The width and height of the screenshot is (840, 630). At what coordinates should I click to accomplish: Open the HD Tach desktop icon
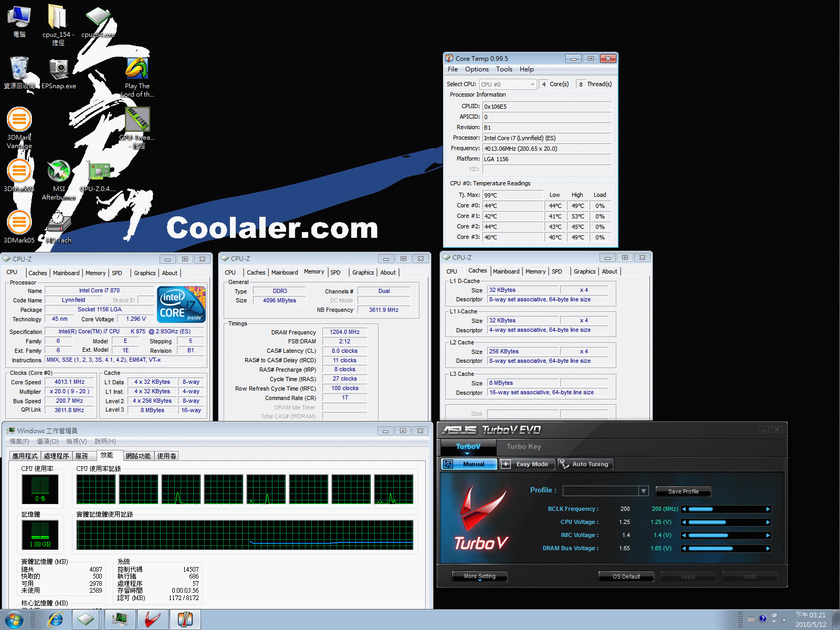pyautogui.click(x=59, y=227)
